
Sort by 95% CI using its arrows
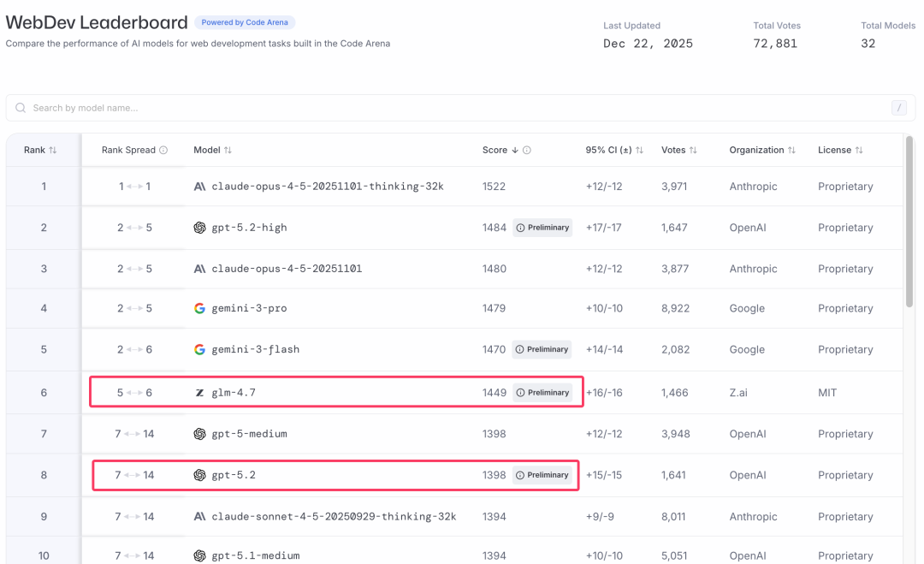[639, 151]
